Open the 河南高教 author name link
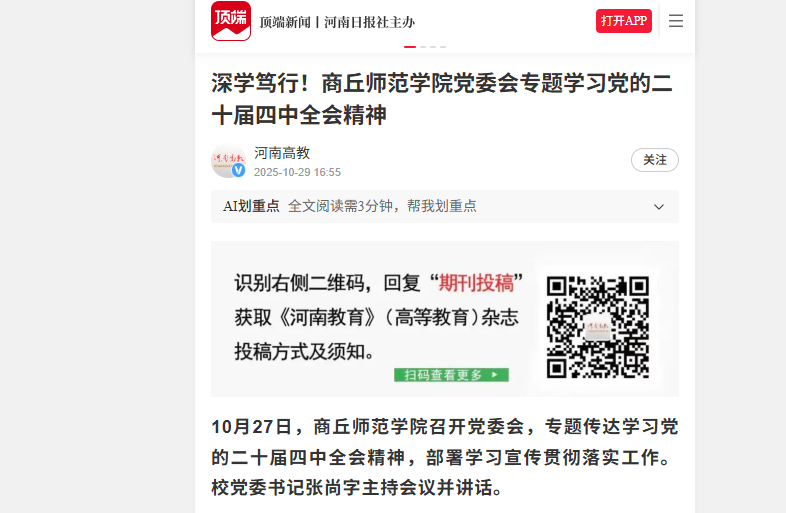The width and height of the screenshot is (786, 513). click(x=282, y=153)
